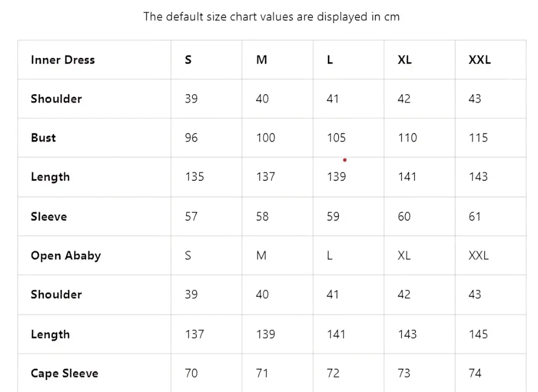Click the XL size header
The height and width of the screenshot is (392, 538).
404,60
